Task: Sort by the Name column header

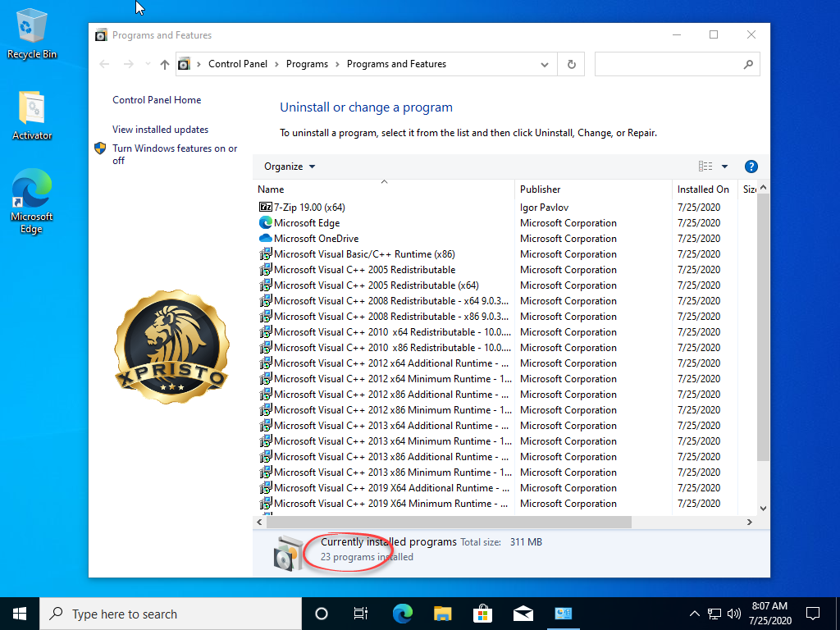Action: (384, 189)
